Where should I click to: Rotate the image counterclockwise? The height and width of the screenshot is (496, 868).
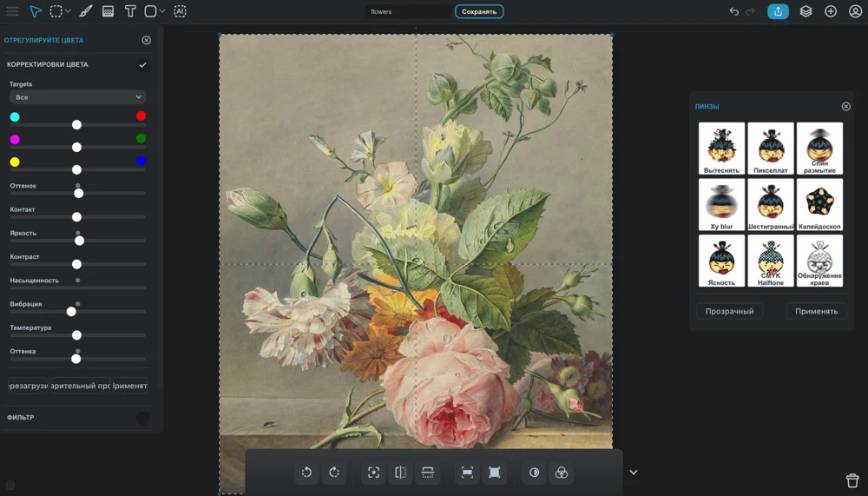pos(306,473)
